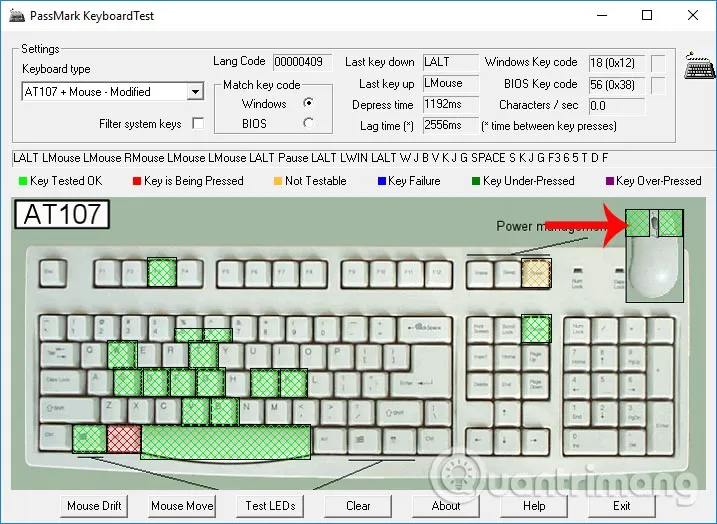Click the left Shift key on keyboard image
The width and height of the screenshot is (717, 524).
point(70,410)
